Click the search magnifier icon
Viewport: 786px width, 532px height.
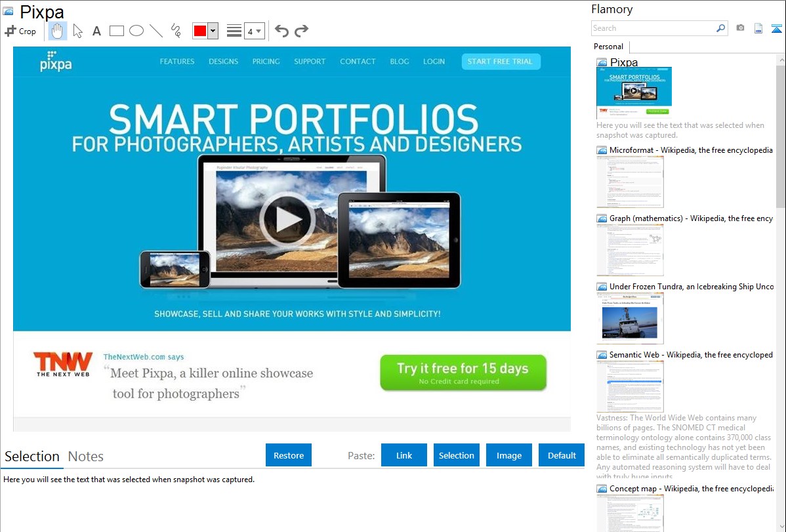(721, 28)
